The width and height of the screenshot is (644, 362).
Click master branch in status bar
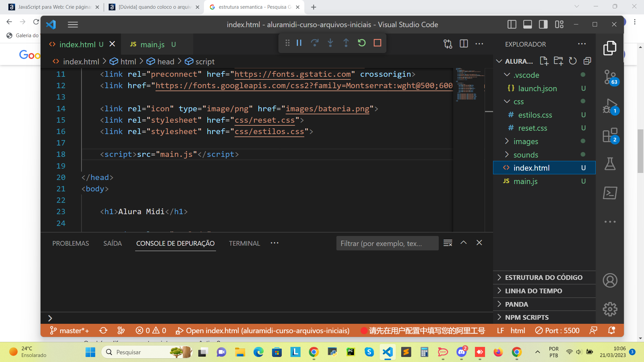coord(69,330)
